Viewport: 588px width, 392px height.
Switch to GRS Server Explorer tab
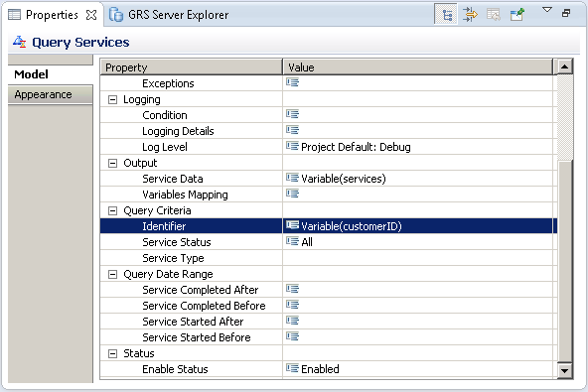point(178,15)
